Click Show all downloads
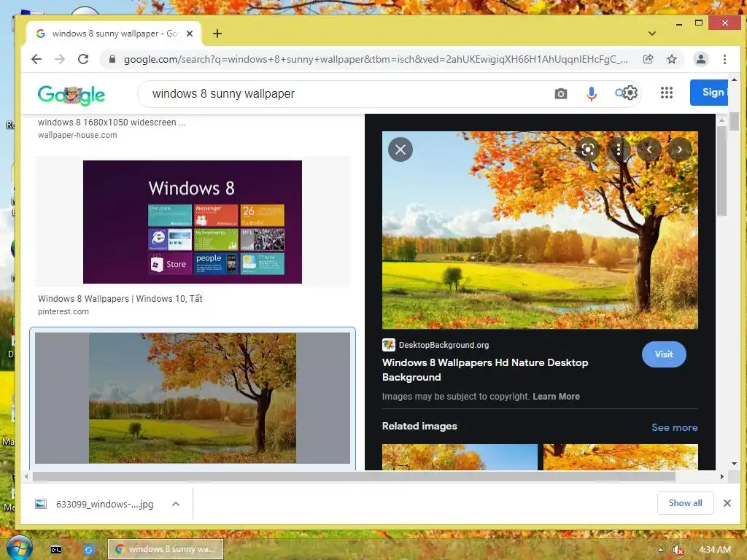 tap(685, 503)
